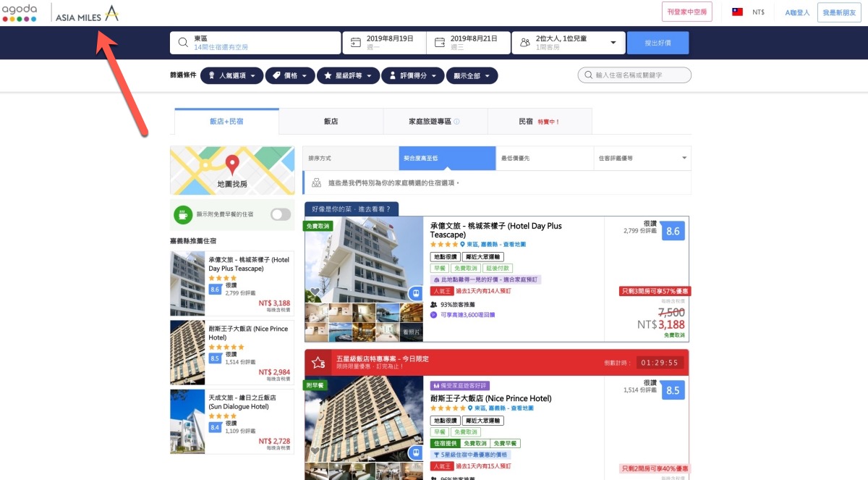868x480 pixels.
Task: Open the NT$ currency selector
Action: tap(758, 12)
